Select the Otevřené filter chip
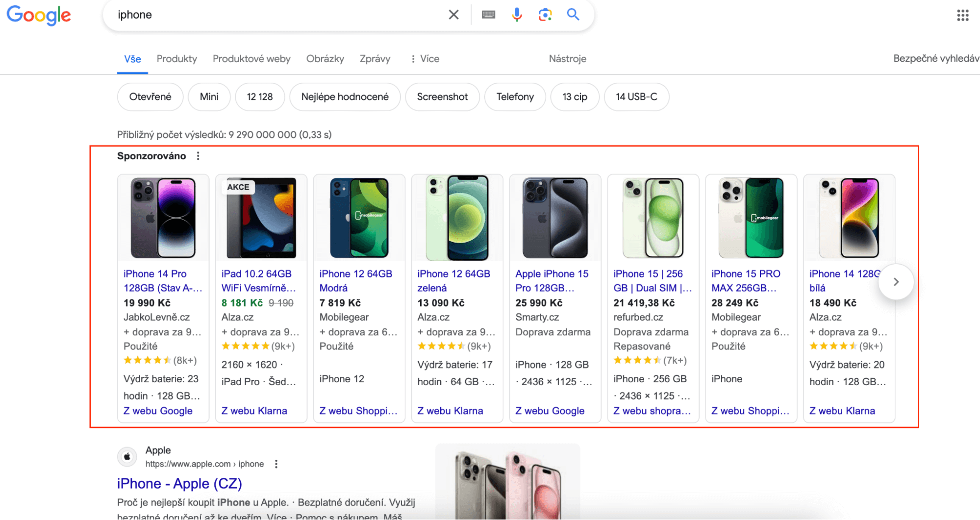 [x=150, y=97]
